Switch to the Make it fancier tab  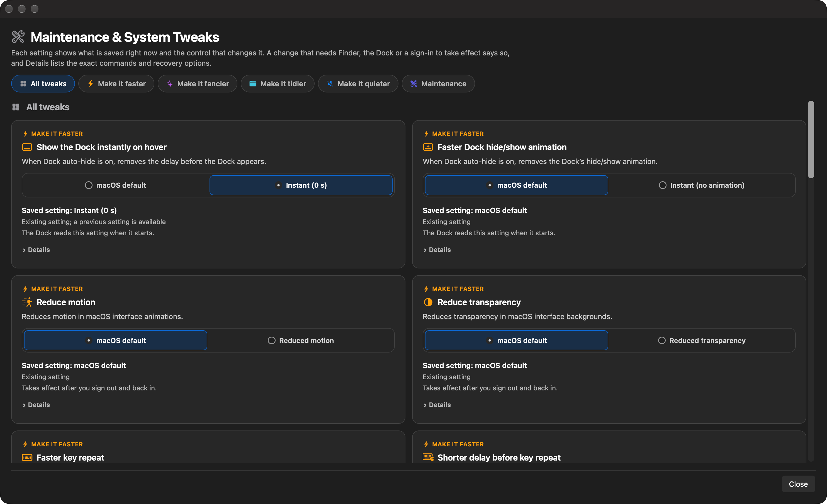[198, 84]
